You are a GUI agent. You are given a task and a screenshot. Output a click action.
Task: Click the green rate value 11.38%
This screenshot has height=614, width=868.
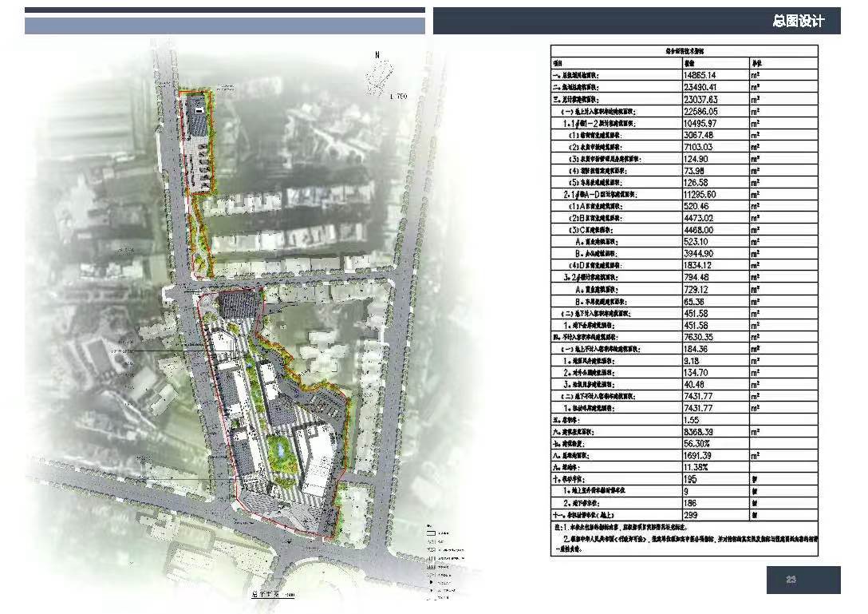click(696, 467)
